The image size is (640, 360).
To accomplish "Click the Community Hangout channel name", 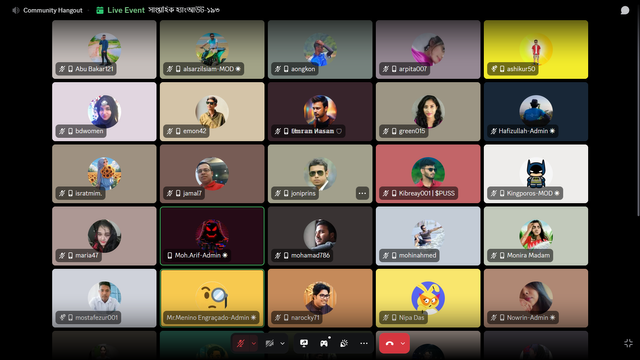I will tap(53, 10).
